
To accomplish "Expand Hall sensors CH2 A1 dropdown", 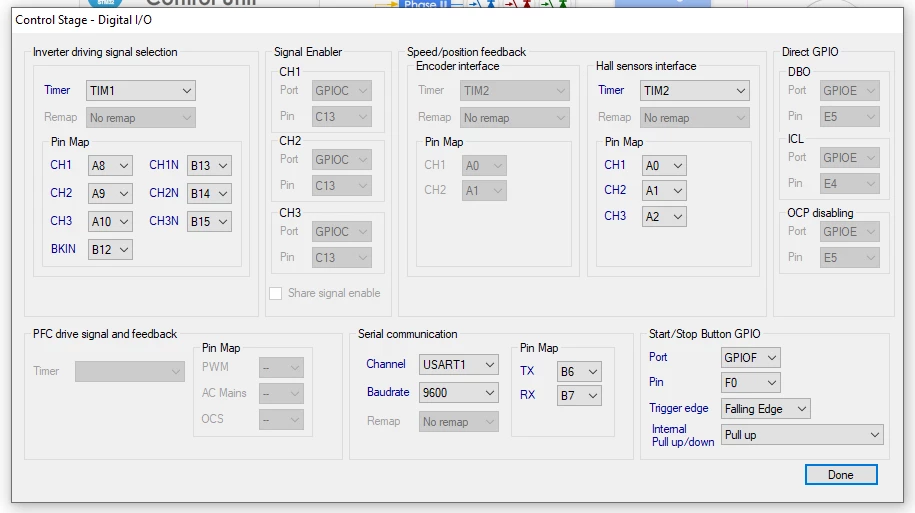I will (664, 191).
